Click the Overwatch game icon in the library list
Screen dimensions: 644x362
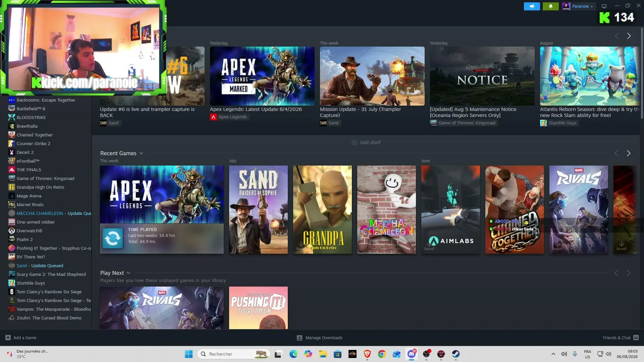pos(12,231)
